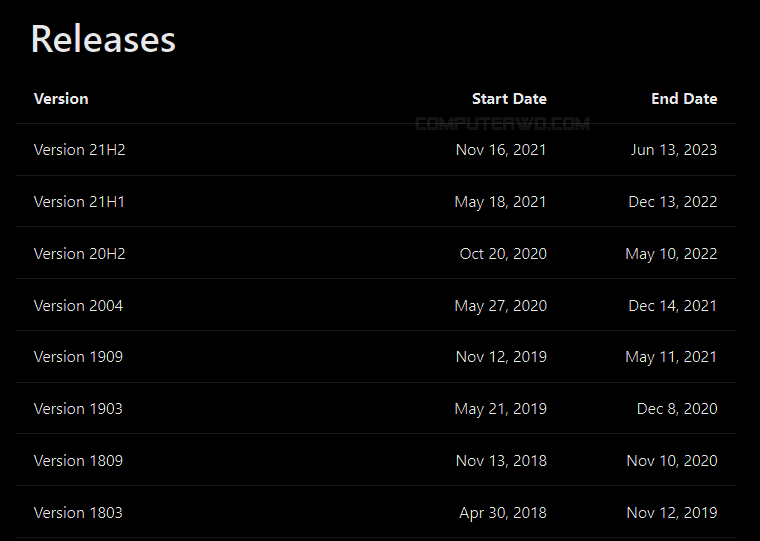Click the Releases heading
This screenshot has height=541, width=760.
[x=103, y=39]
